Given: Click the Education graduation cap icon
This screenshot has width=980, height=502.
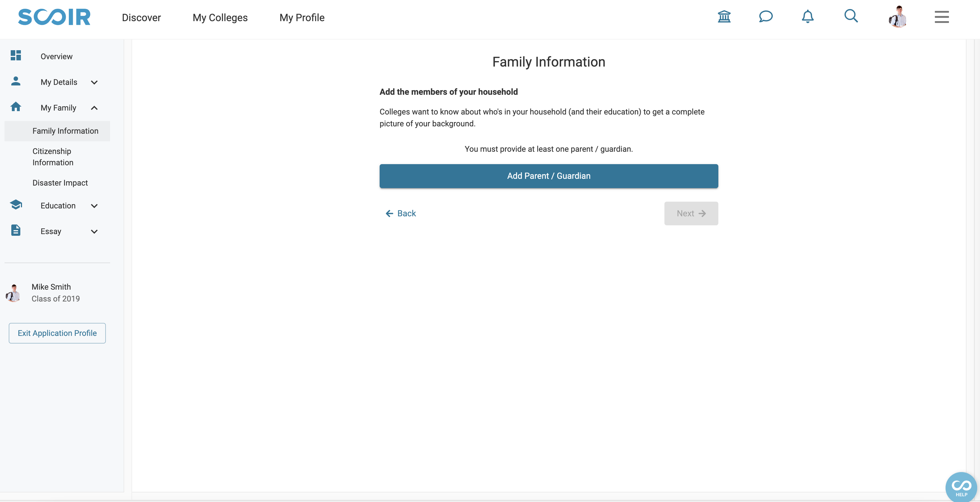Looking at the screenshot, I should pyautogui.click(x=16, y=204).
